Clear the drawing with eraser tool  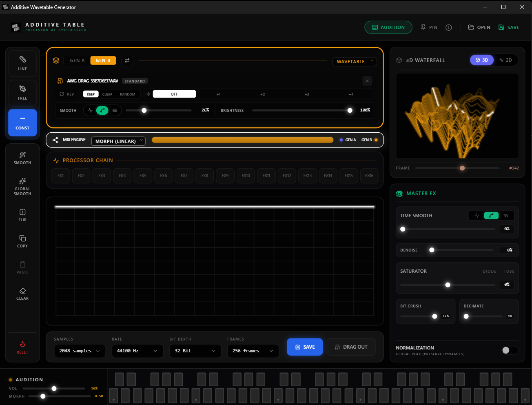pos(22,293)
